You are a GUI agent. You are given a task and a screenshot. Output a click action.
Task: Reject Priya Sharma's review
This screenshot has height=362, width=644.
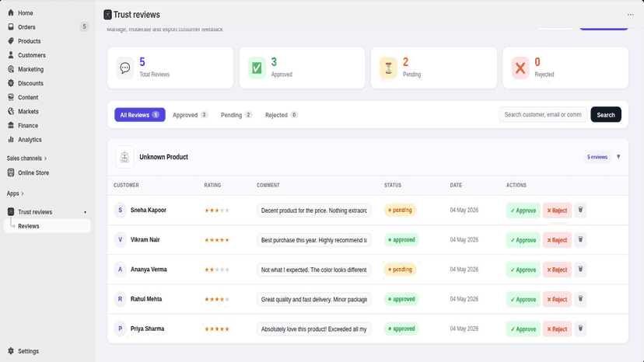(557, 329)
